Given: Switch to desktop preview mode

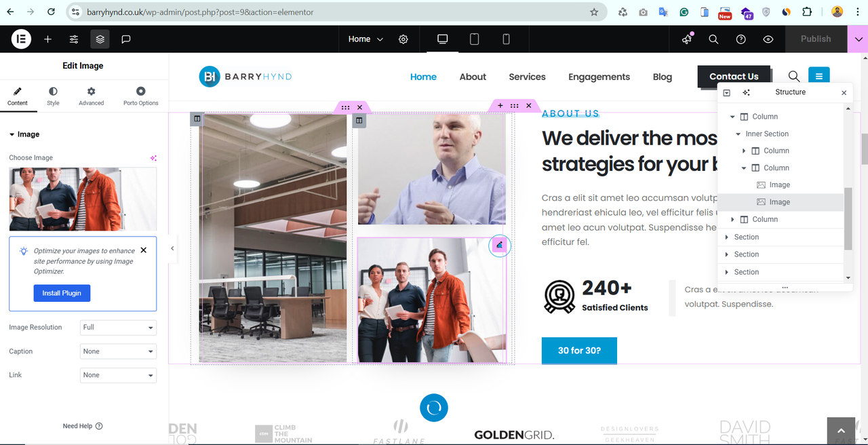Looking at the screenshot, I should tap(443, 39).
